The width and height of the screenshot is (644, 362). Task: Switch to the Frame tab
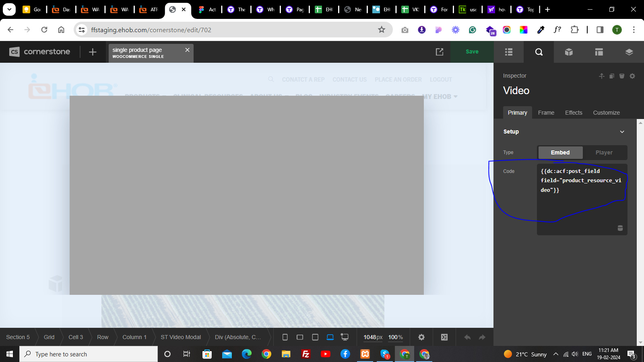tap(546, 113)
